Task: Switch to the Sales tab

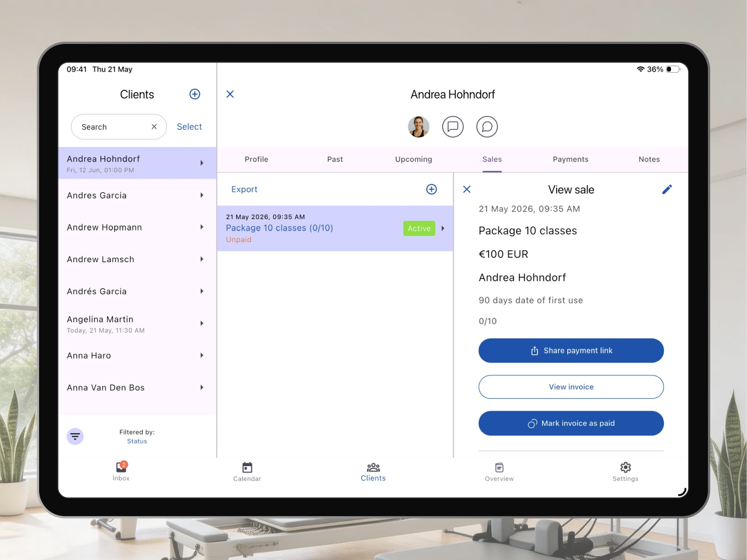Action: tap(492, 160)
